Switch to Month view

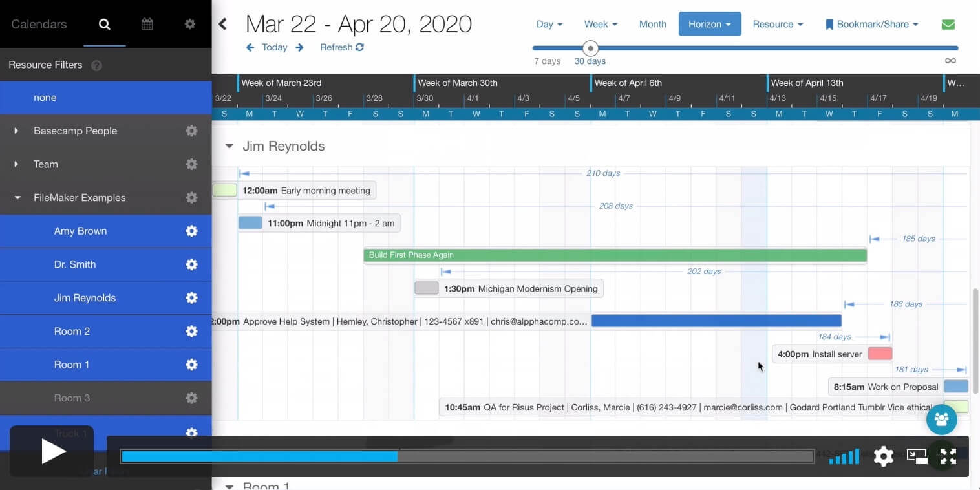point(652,23)
